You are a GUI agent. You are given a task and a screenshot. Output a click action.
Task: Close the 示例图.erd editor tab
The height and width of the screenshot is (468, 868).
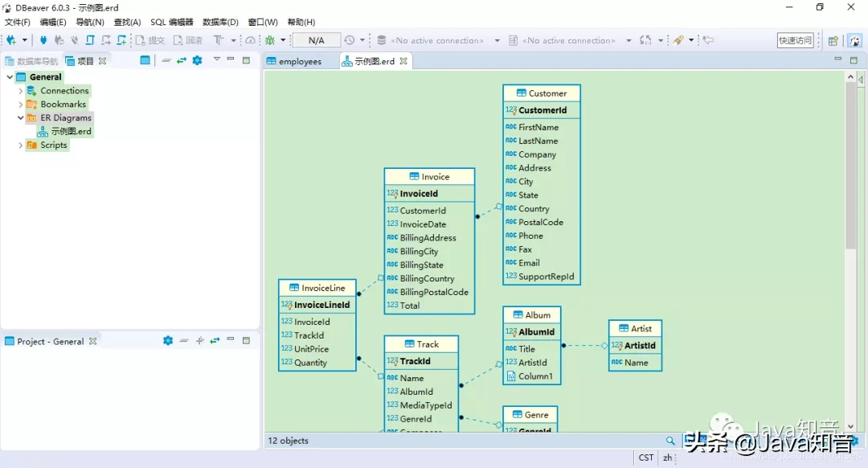(x=403, y=61)
